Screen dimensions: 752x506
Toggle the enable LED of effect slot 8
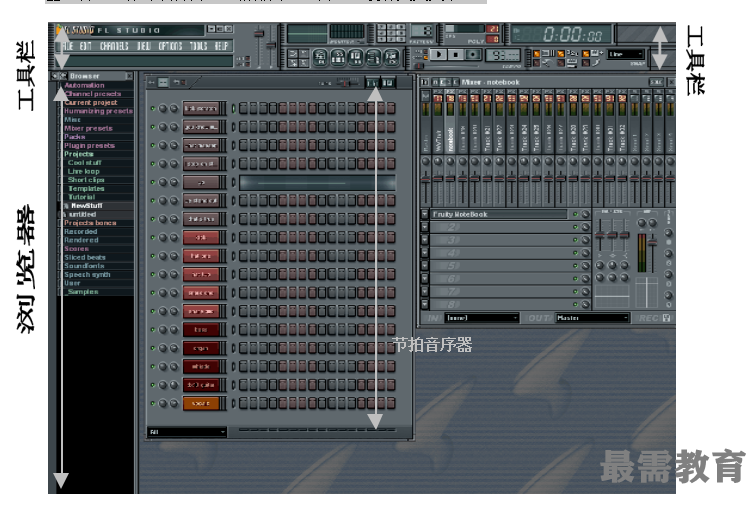(x=575, y=304)
